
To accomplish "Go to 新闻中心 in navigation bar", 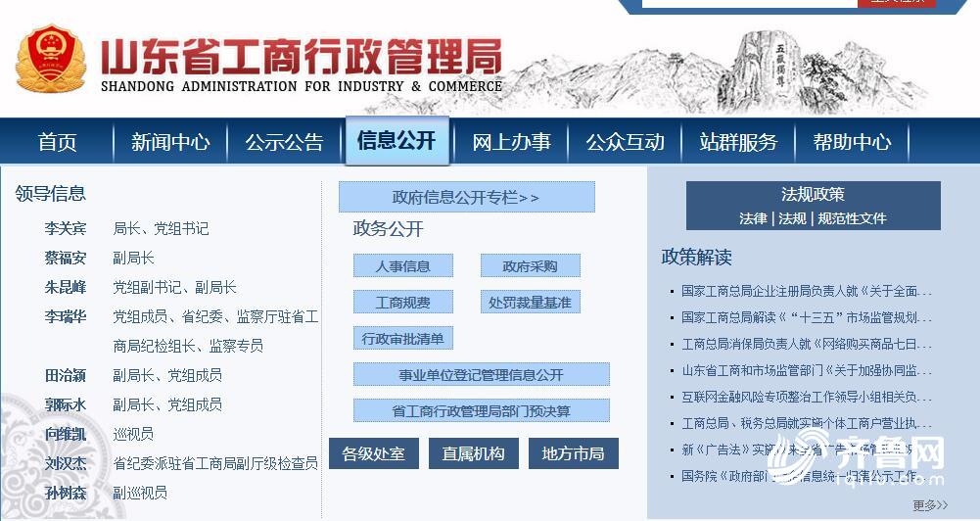I will [170, 142].
